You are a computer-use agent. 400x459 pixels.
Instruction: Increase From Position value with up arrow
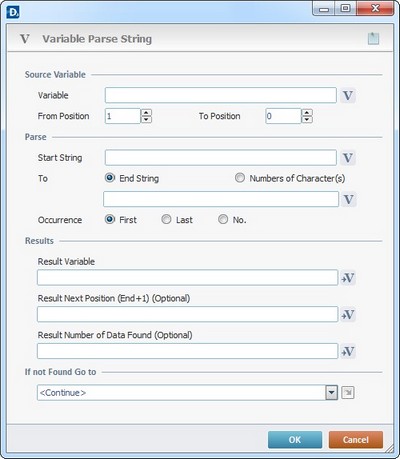tap(146, 113)
